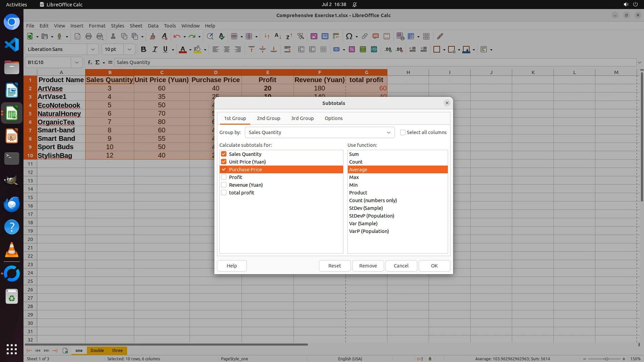Expand the Group by dropdown
The width and height of the screenshot is (644, 362).
(388, 132)
